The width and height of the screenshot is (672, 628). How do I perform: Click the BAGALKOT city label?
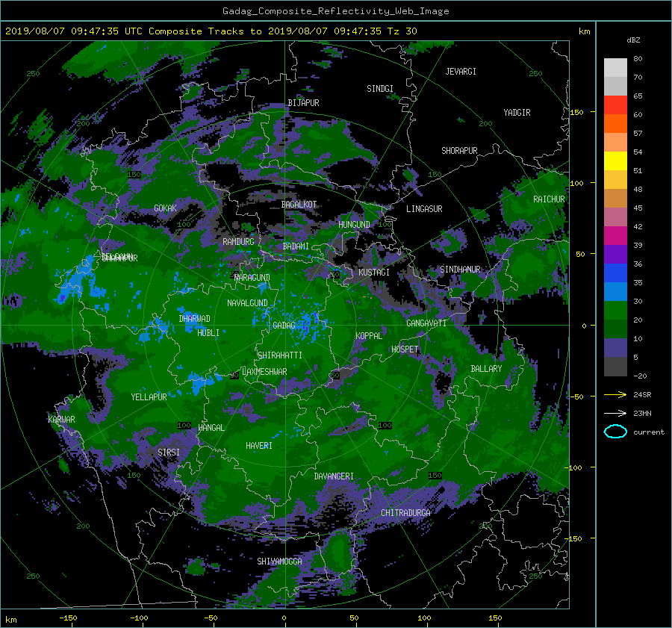coord(299,205)
